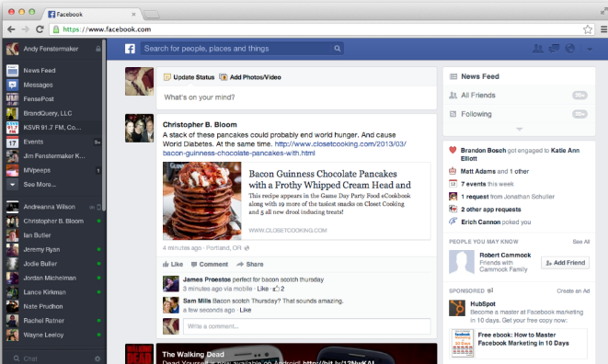
Task: Close the Facebook browser tab
Action: click(x=133, y=15)
